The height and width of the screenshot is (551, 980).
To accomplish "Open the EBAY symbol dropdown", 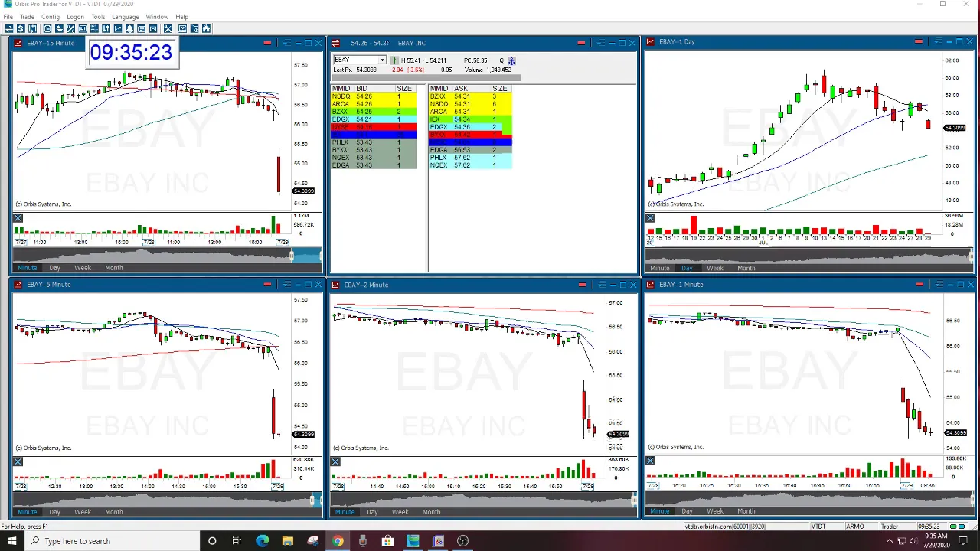I will pos(382,60).
